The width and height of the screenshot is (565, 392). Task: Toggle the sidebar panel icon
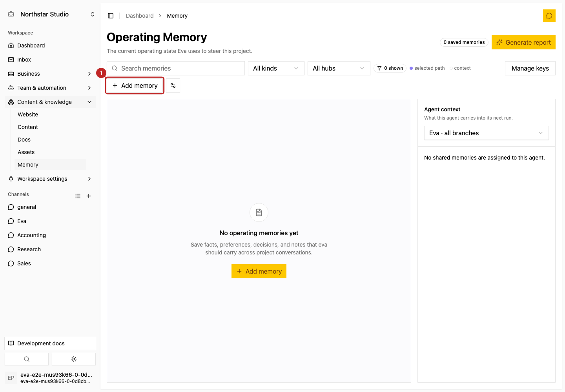[x=111, y=16]
